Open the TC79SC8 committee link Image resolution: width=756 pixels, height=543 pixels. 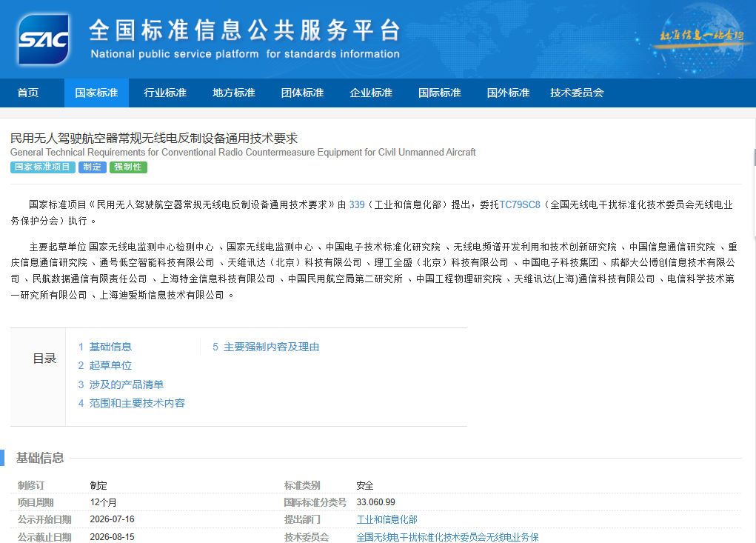(520, 205)
